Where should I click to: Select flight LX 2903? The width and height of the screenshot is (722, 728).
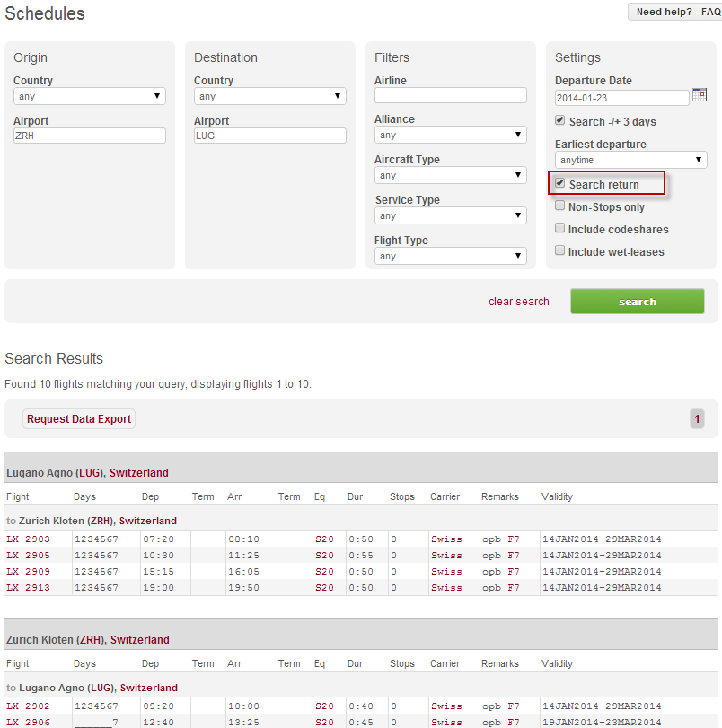(27, 539)
